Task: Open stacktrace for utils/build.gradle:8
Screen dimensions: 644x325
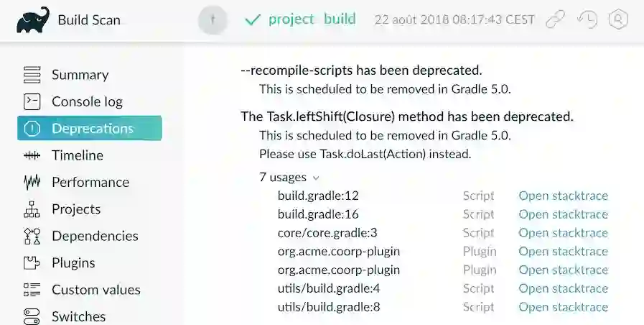Action: pyautogui.click(x=563, y=307)
